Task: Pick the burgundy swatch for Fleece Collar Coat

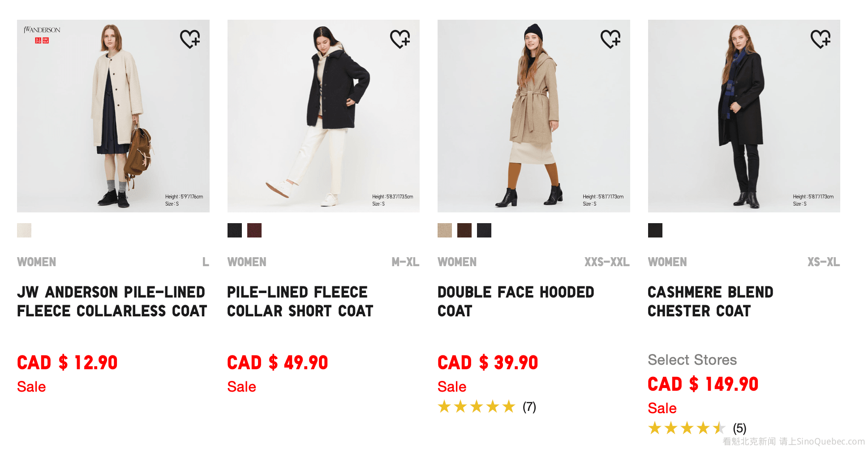Action: coord(254,230)
